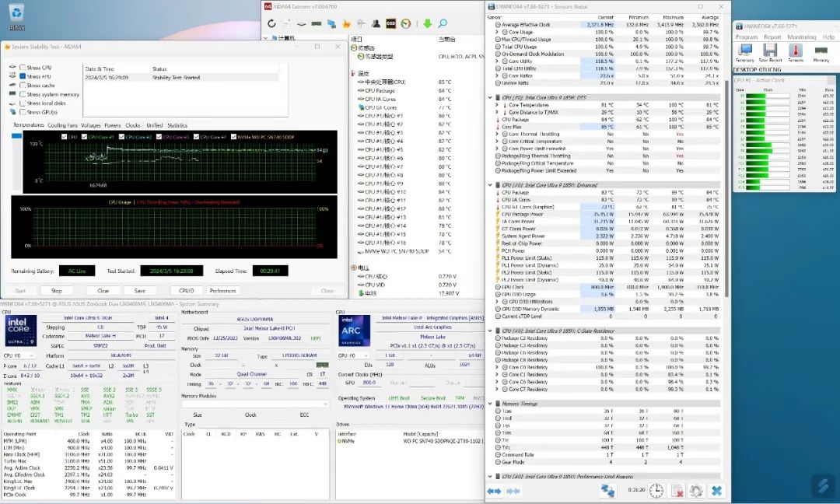This screenshot has width=840, height=504.
Task: Collapse the CPU DTS sensor group
Action: point(489,97)
